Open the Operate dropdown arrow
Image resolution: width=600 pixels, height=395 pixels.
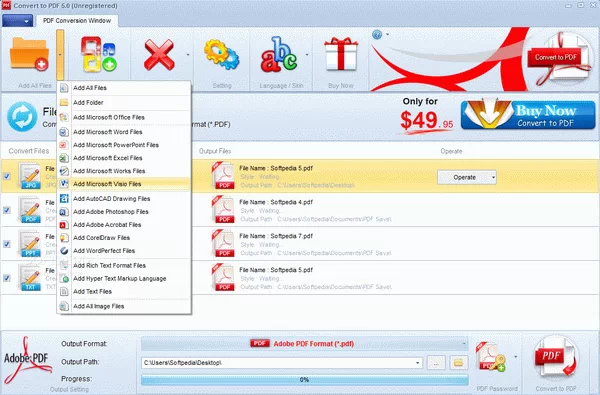(x=493, y=177)
